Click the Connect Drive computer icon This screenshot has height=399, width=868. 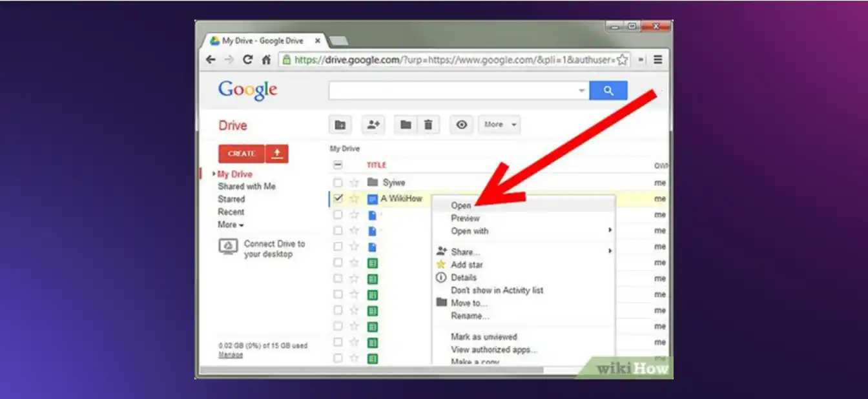pos(227,247)
